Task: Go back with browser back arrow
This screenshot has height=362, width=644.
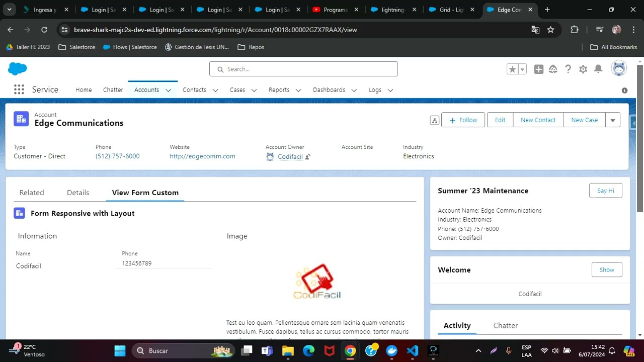Action: click(x=11, y=30)
